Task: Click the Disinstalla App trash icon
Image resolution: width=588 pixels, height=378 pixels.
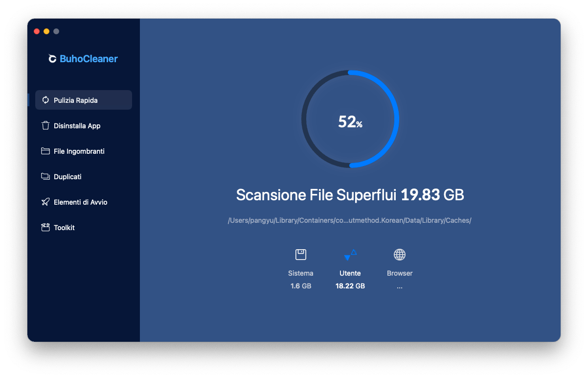Action: 45,125
